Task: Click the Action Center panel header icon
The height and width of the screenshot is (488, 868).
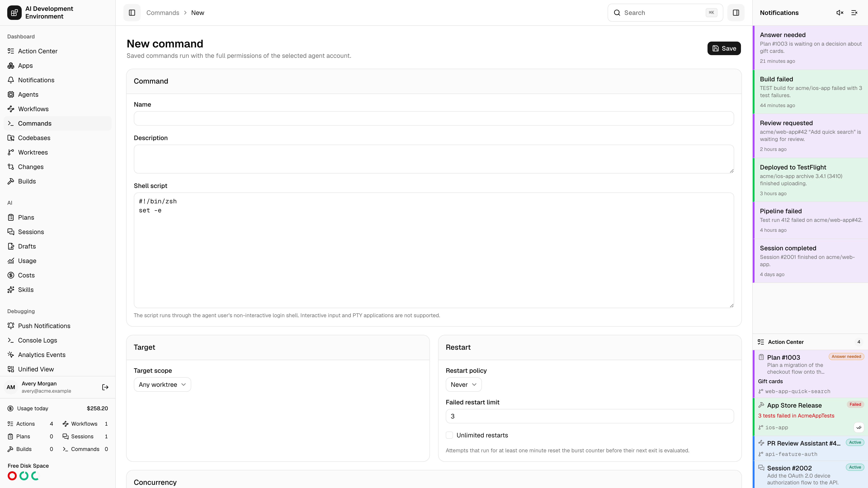Action: click(x=761, y=342)
